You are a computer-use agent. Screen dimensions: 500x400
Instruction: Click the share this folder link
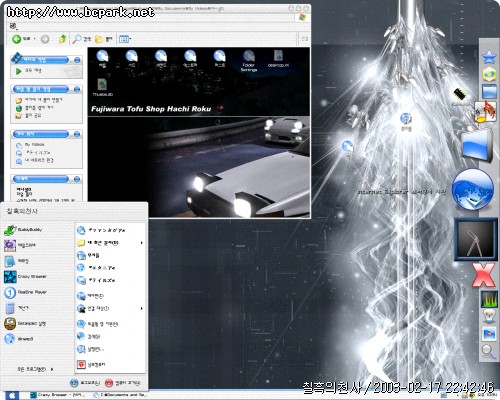point(29,116)
